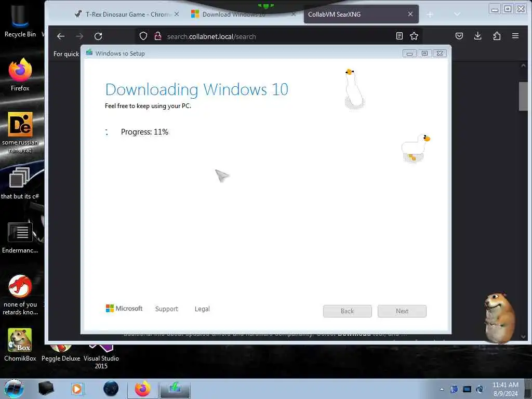Open a new Firefox tab with plus
Screen dimensions: 532x399
click(430, 14)
